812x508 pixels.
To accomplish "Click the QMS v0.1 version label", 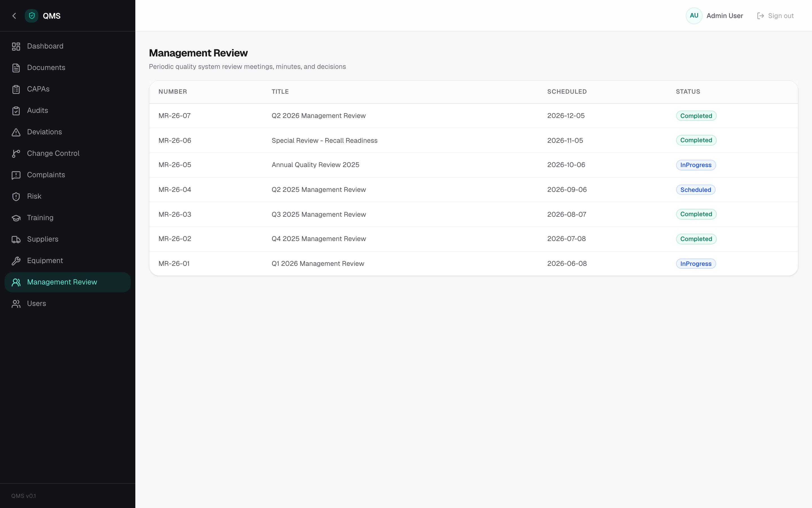I will tap(23, 496).
